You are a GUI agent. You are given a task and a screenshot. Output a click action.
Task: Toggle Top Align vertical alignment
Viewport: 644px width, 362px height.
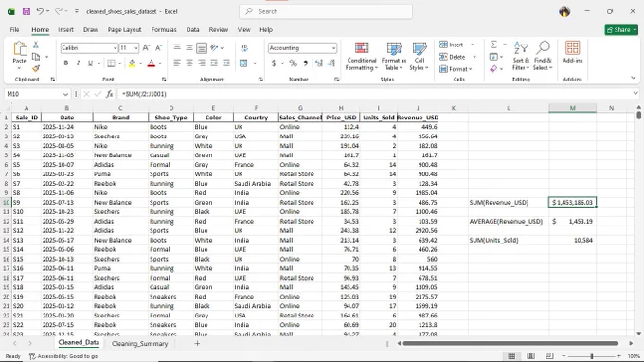pyautogui.click(x=177, y=48)
